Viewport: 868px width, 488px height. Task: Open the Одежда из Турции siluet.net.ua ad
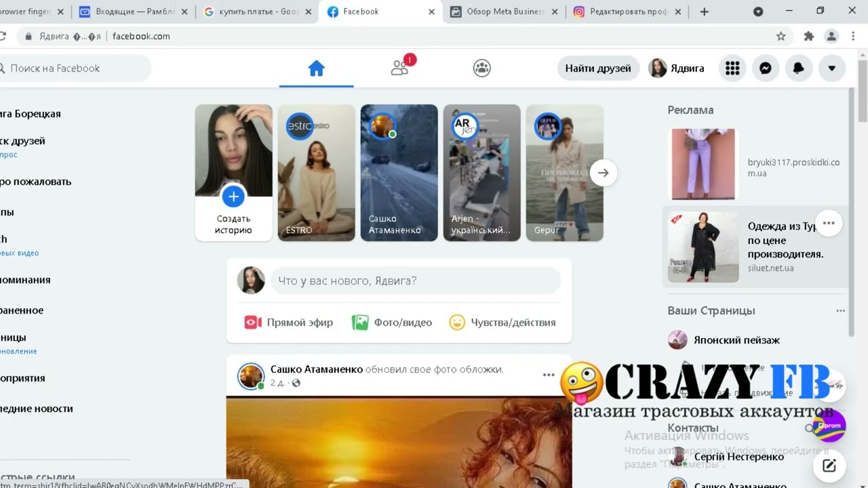(755, 247)
